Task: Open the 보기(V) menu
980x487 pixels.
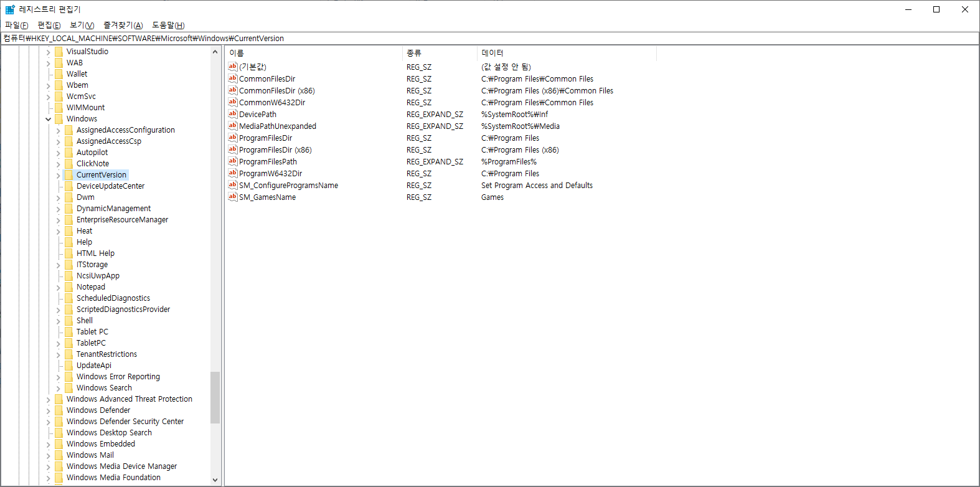Action: [82, 25]
